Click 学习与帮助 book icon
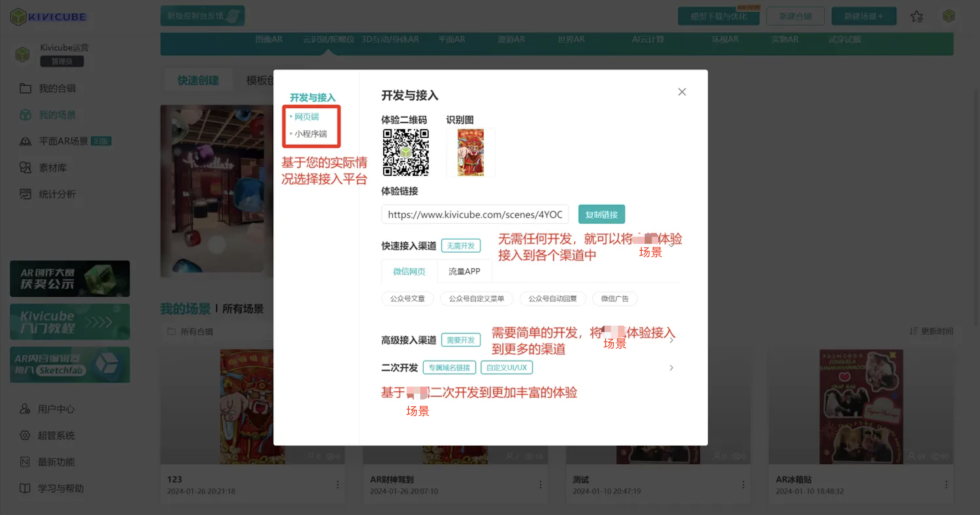The height and width of the screenshot is (515, 980). (25, 488)
